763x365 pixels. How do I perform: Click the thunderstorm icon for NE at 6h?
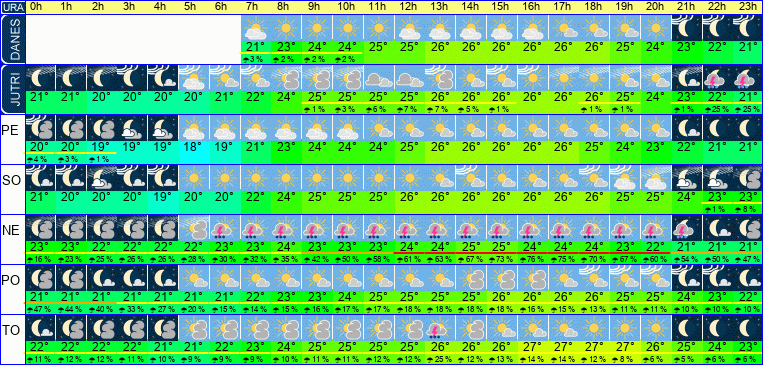(x=224, y=228)
